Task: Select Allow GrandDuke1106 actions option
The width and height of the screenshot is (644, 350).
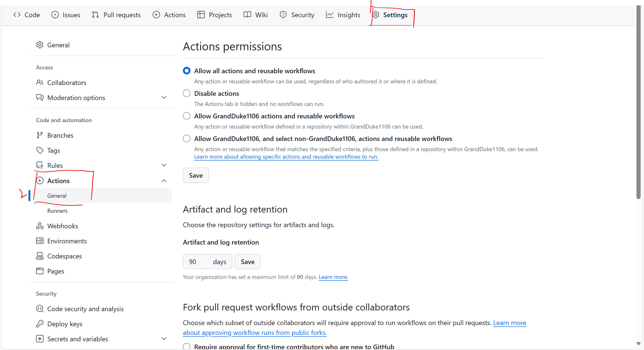Action: [186, 116]
